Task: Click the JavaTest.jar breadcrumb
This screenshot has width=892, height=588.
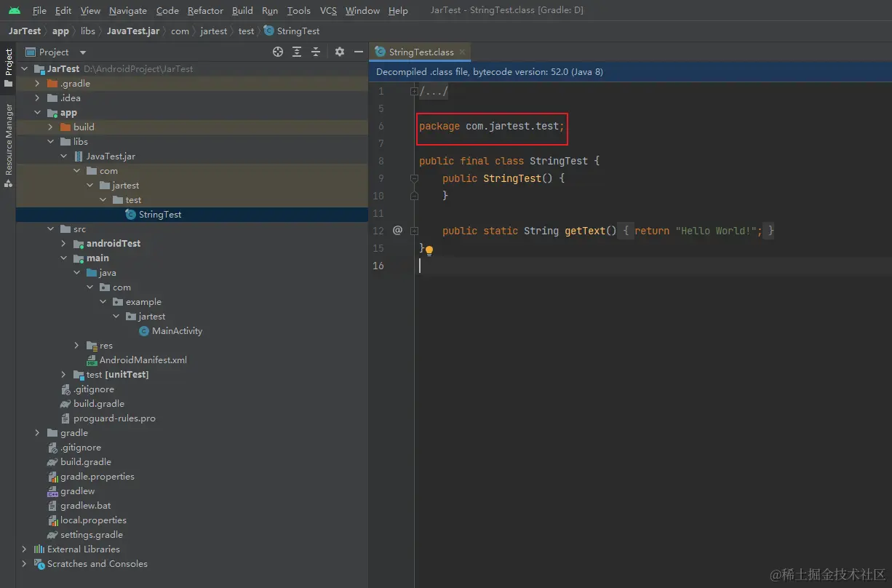Action: [x=132, y=31]
